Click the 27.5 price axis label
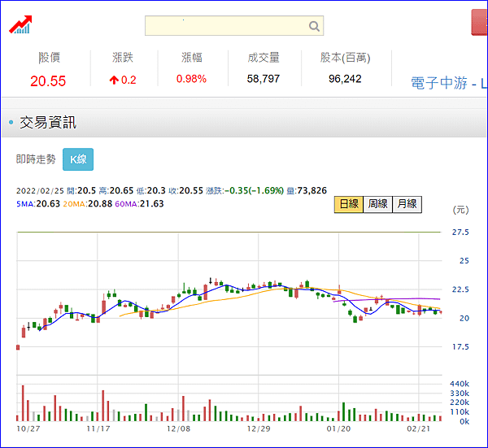This screenshot has height=448, width=488. pos(460,233)
